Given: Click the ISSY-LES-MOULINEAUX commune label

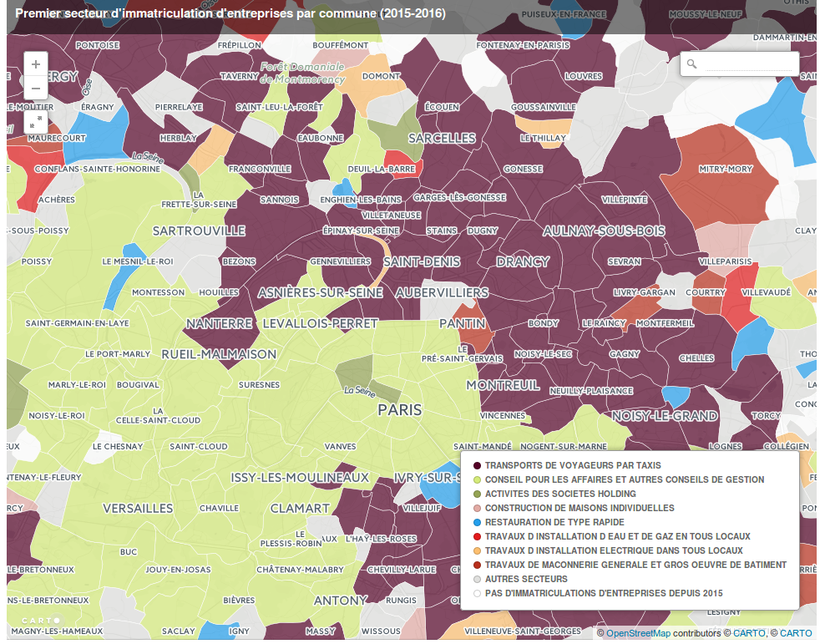Looking at the screenshot, I should (300, 478).
